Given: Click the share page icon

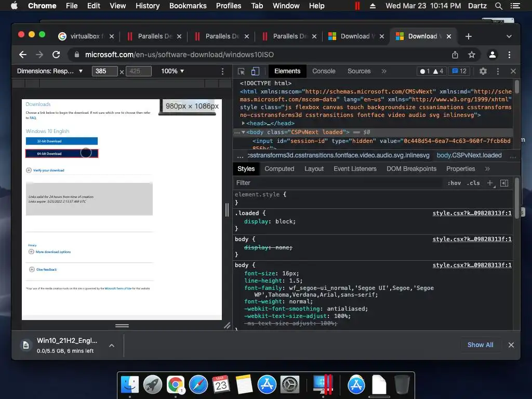Looking at the screenshot, I should click(x=455, y=55).
